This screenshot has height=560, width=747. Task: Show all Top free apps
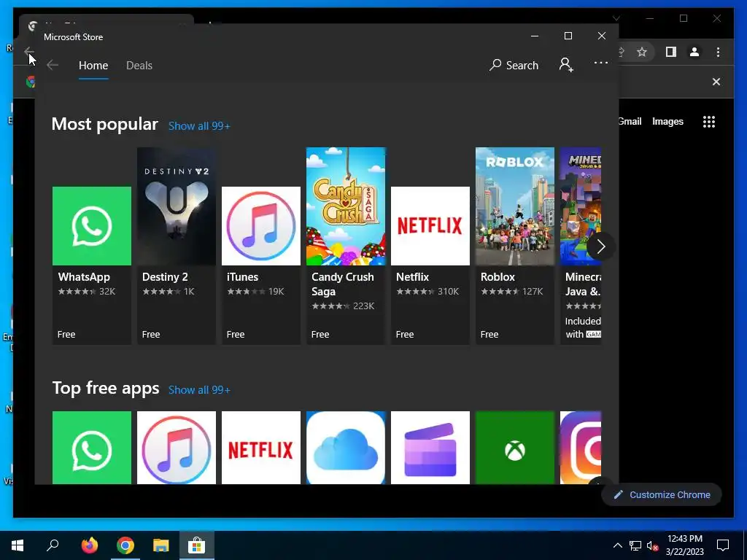coord(199,390)
